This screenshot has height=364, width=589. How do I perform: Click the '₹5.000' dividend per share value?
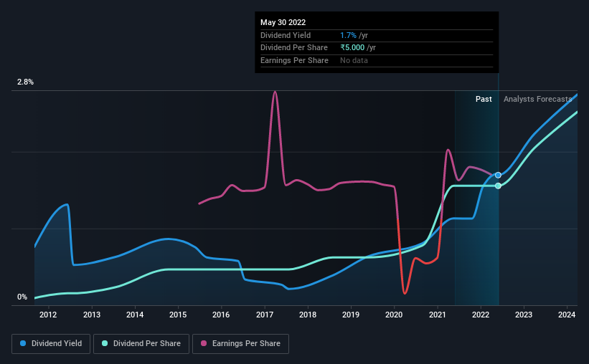click(352, 48)
